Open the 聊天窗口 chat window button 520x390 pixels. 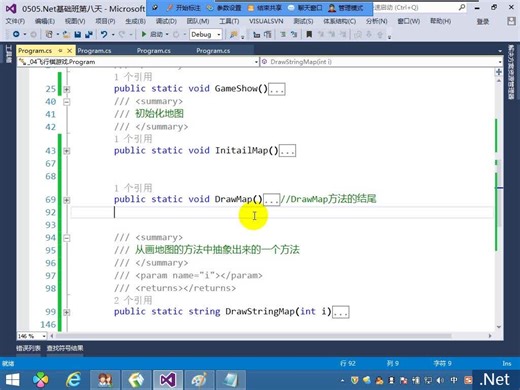tap(305, 8)
